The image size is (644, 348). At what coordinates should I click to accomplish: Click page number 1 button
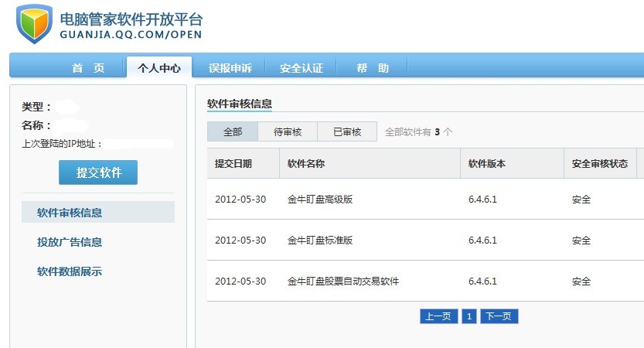(x=469, y=316)
